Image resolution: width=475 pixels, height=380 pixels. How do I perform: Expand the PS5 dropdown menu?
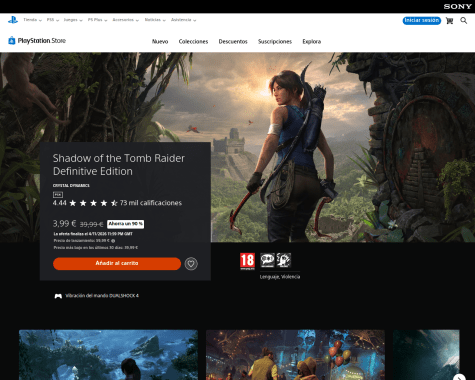(53, 20)
